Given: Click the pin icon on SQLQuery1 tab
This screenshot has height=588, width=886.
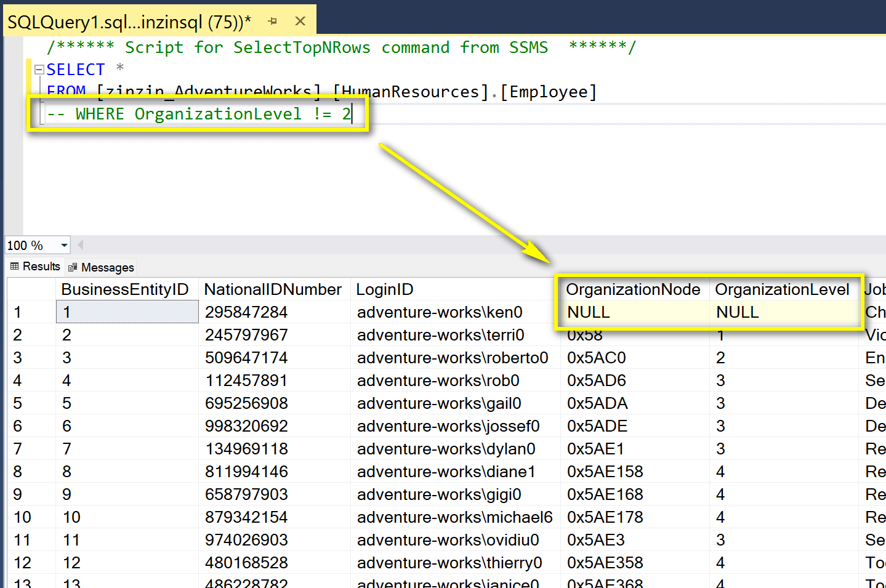Looking at the screenshot, I should pos(273,22).
